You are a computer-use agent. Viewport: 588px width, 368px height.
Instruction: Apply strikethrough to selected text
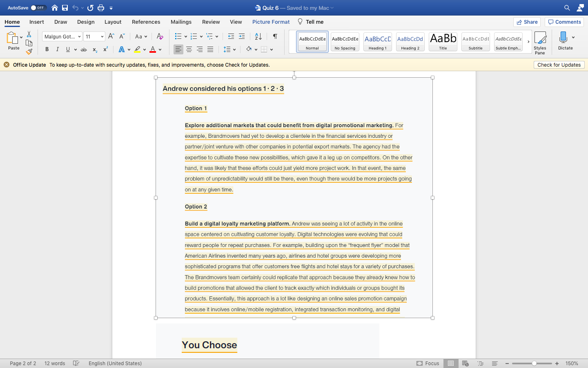83,49
